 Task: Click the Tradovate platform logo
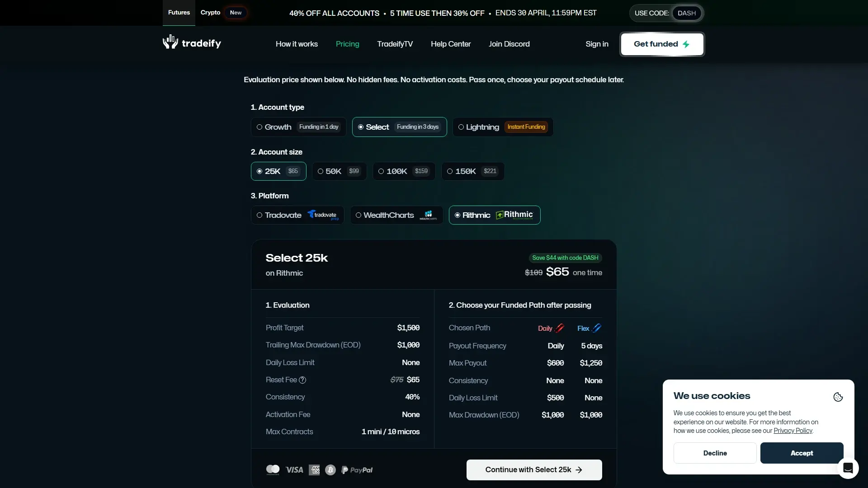(x=323, y=215)
